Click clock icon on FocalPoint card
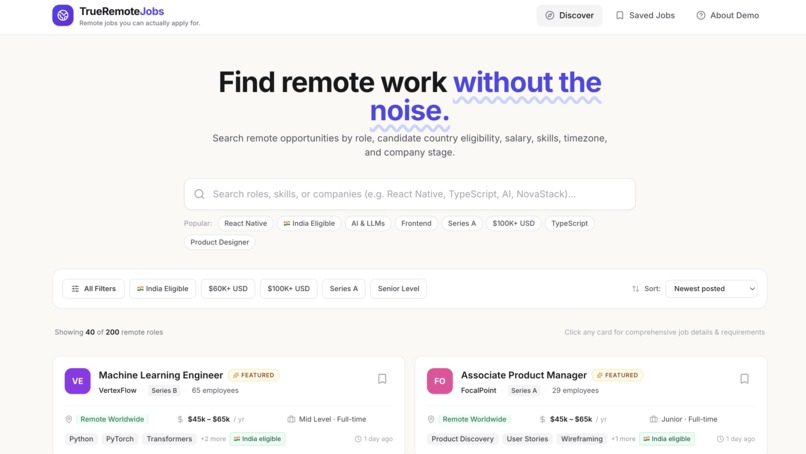Screen dimensions: 806x454 (x=720, y=439)
